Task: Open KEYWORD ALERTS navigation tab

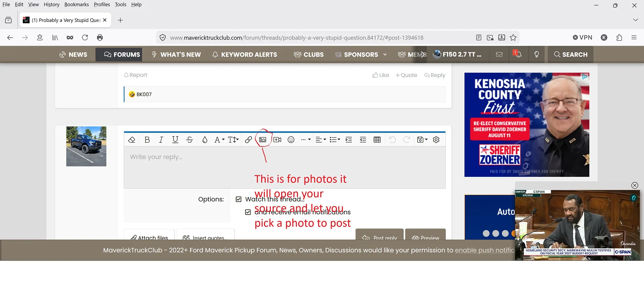Action: point(245,55)
